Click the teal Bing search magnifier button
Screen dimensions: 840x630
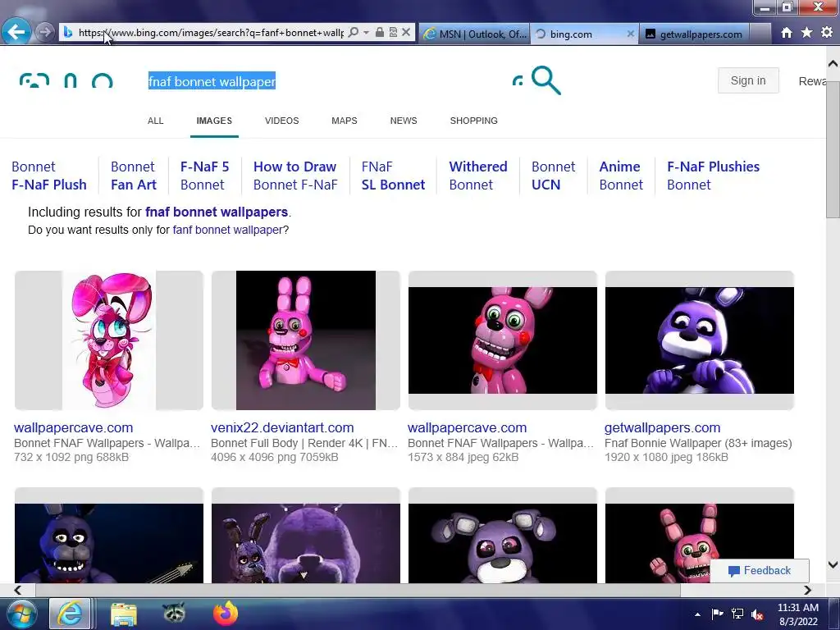tap(546, 80)
